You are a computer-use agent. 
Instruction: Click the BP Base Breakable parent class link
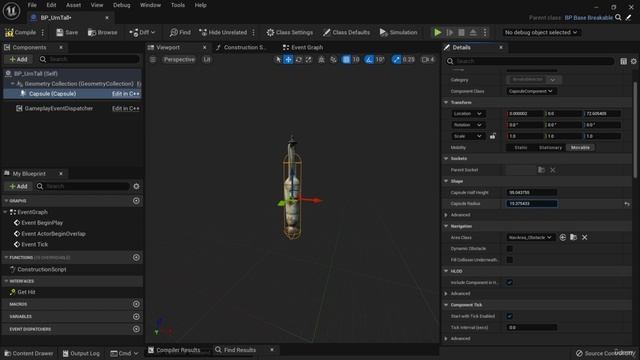[x=589, y=18]
